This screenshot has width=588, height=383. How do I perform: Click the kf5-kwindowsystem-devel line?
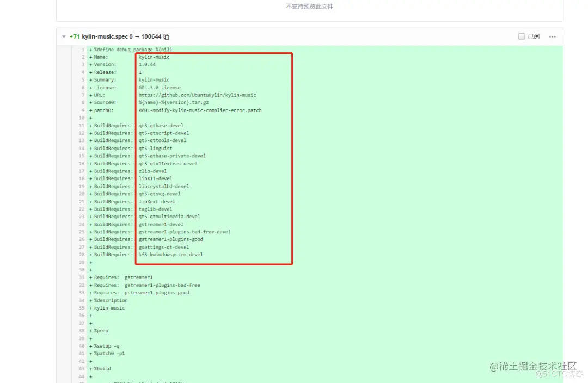tap(146, 255)
